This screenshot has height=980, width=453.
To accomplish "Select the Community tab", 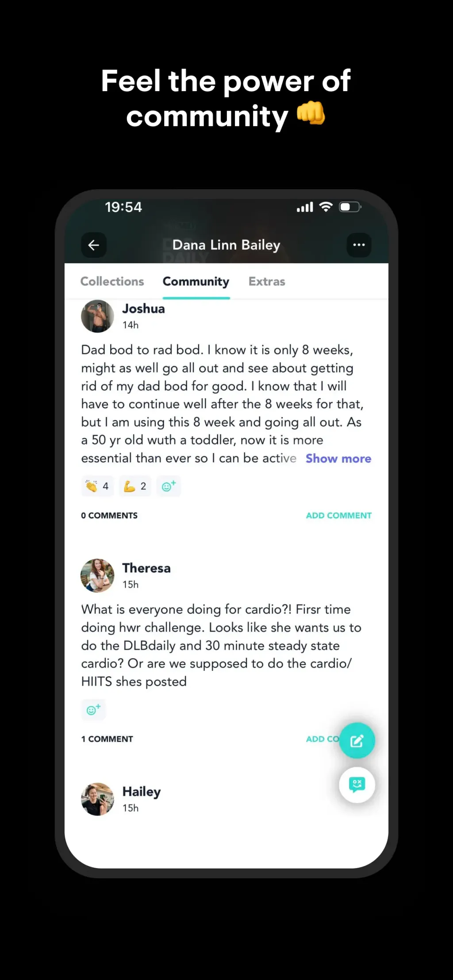I will tap(196, 281).
